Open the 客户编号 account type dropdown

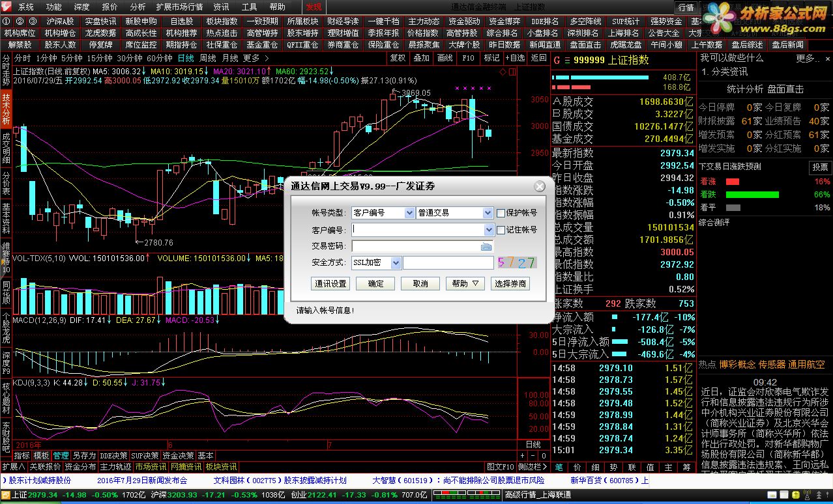point(409,213)
